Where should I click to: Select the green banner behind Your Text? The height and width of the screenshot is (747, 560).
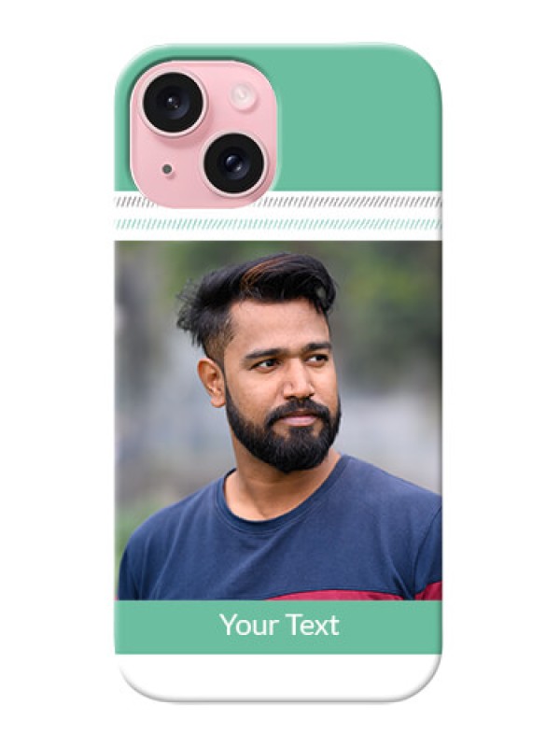click(278, 627)
